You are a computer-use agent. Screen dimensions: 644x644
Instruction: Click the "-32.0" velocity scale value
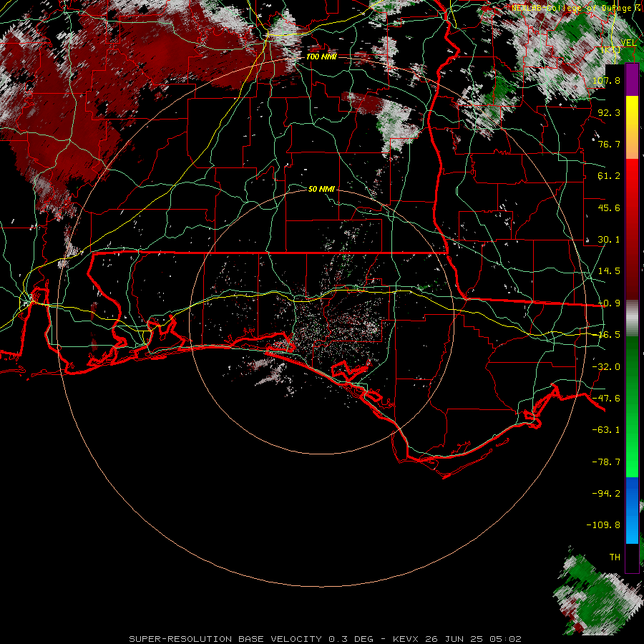pyautogui.click(x=607, y=367)
